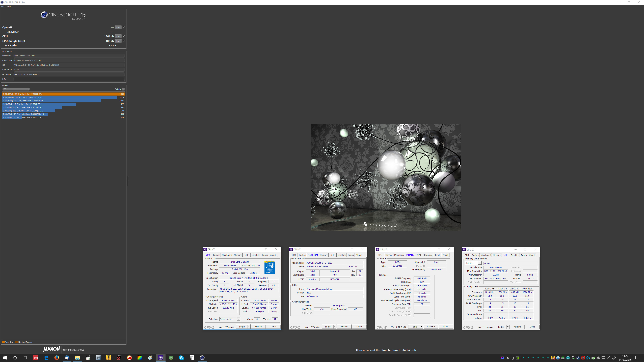Toggle the CPU test checkmark
The height and width of the screenshot is (362, 644).
point(124,36)
